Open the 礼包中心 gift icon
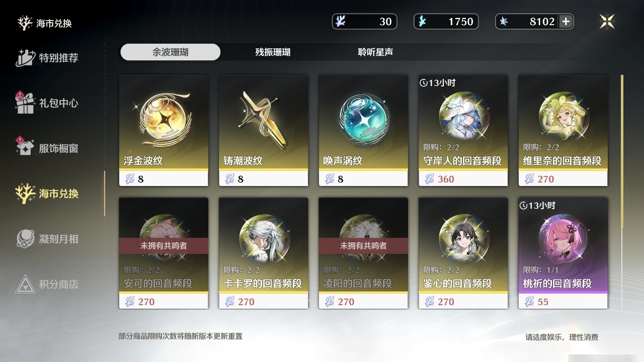 tap(47, 103)
